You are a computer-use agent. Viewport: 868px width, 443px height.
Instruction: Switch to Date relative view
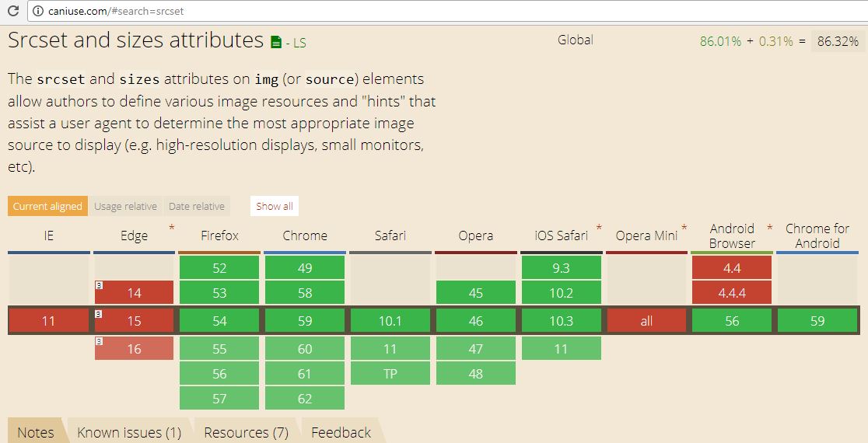pyautogui.click(x=197, y=206)
